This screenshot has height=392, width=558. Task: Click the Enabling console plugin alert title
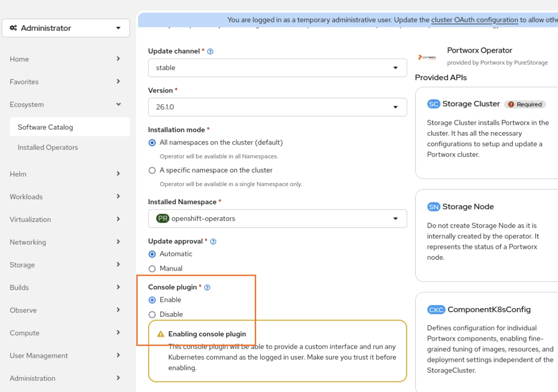[207, 334]
